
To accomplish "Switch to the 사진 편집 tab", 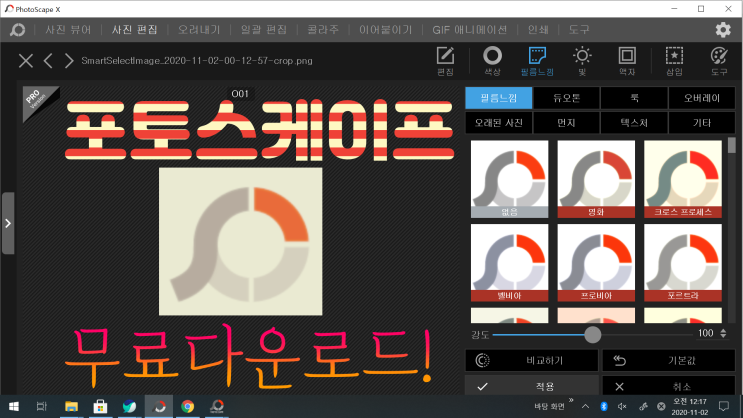I will click(135, 30).
